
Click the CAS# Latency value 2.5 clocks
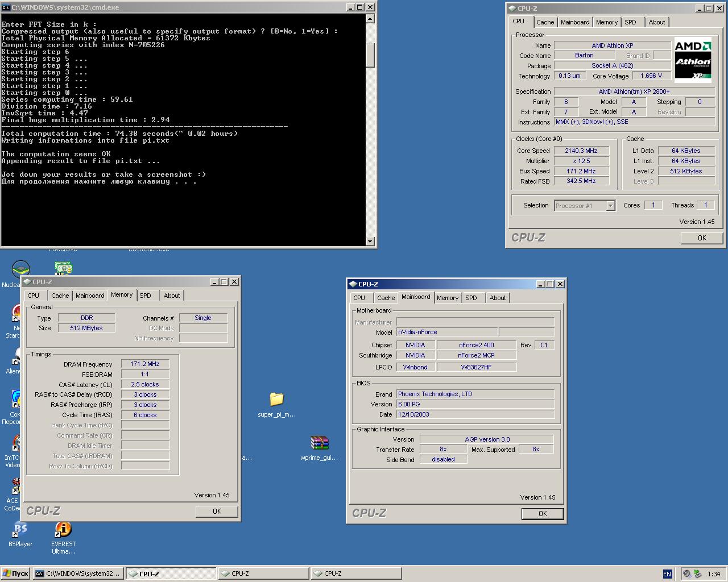(x=145, y=385)
